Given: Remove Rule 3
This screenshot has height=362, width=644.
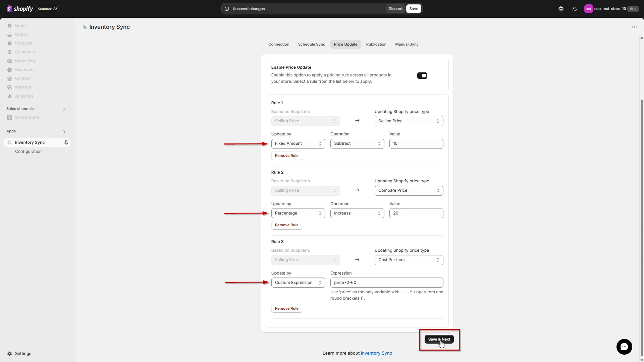Looking at the screenshot, I should coord(286,308).
